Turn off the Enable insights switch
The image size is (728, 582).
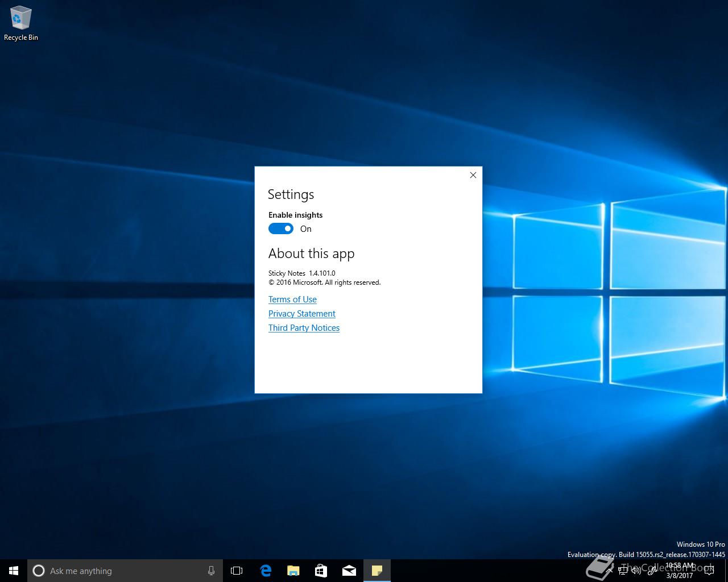[281, 228]
